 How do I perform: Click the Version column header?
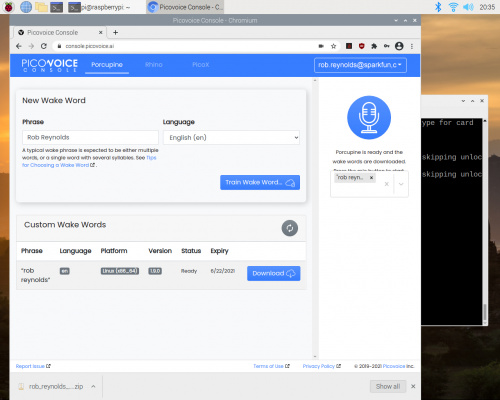[x=160, y=251]
